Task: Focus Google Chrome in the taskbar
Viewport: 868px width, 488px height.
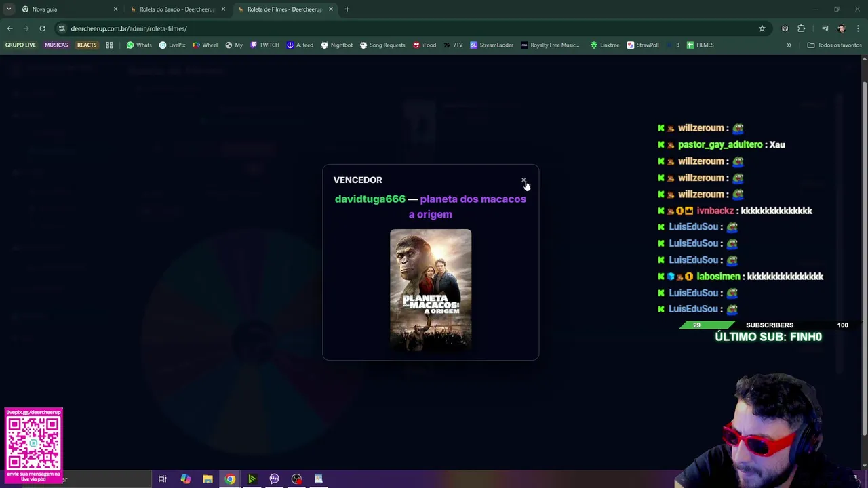Action: (230, 479)
